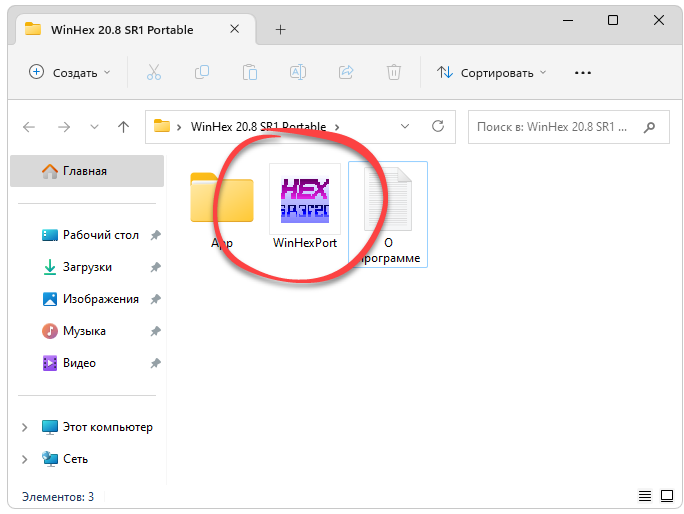Screen dimensions: 684x514
Task: Click WinHex 20.8 SR1 Portable breadcrumb
Action: [x=258, y=127]
